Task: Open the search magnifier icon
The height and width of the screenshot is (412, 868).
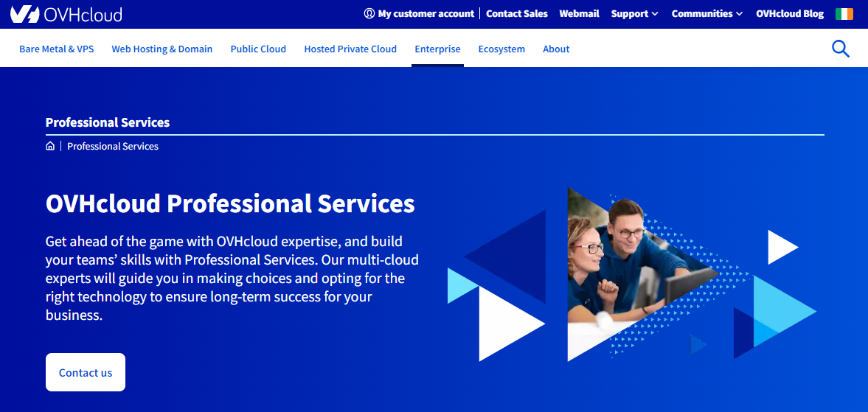Action: [840, 49]
